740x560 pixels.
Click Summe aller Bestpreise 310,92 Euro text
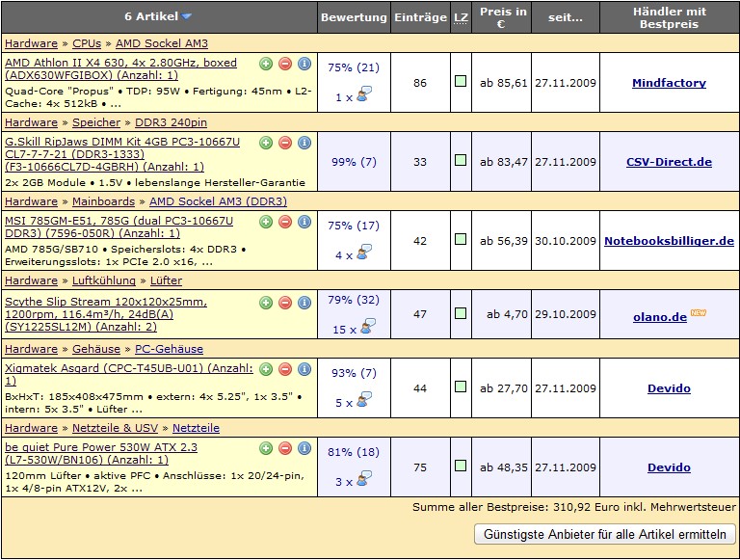click(x=574, y=507)
